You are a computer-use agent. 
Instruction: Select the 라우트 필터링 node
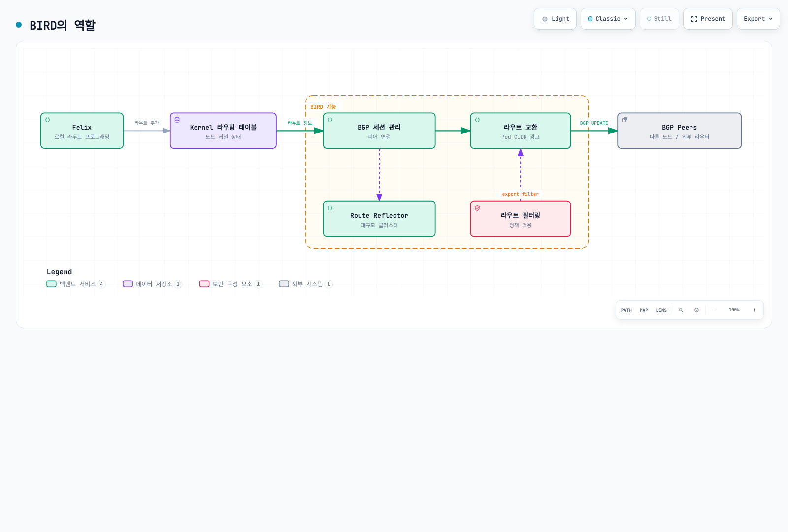(521, 219)
